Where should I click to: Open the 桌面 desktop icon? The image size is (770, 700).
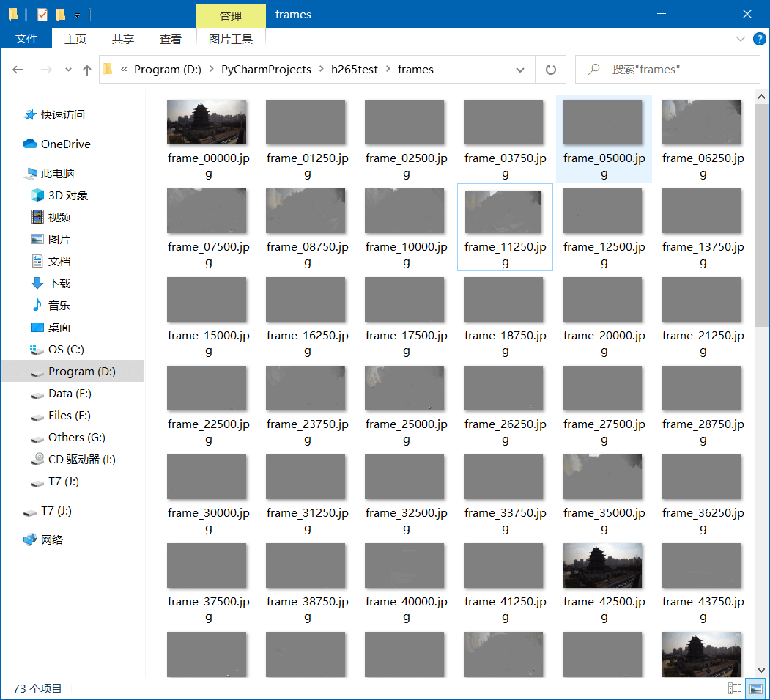(37, 327)
